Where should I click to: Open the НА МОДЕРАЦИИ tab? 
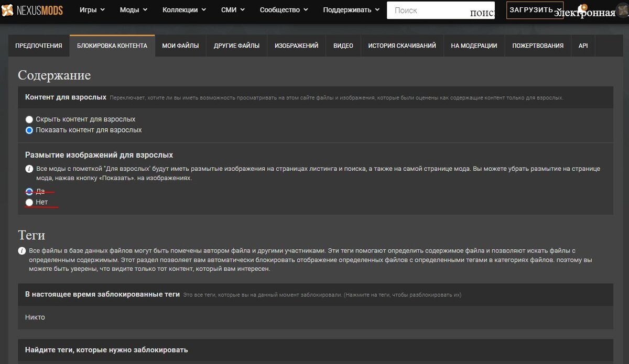coord(474,46)
